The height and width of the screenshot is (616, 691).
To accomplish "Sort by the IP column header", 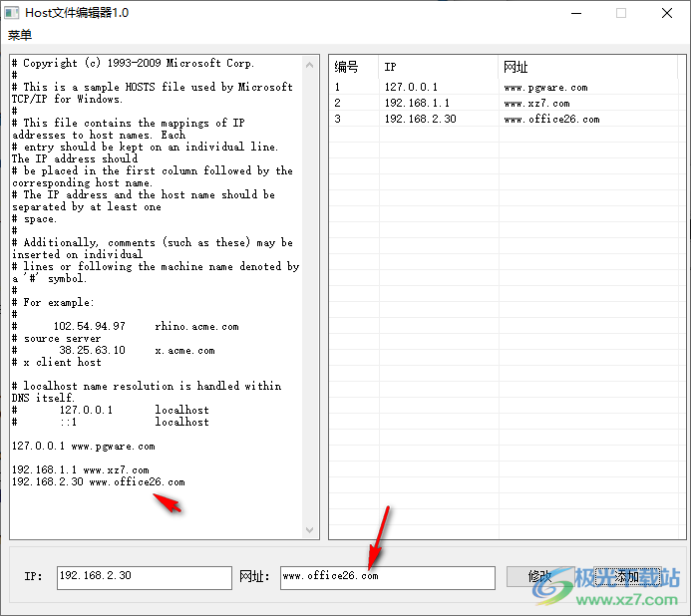I will click(x=390, y=68).
